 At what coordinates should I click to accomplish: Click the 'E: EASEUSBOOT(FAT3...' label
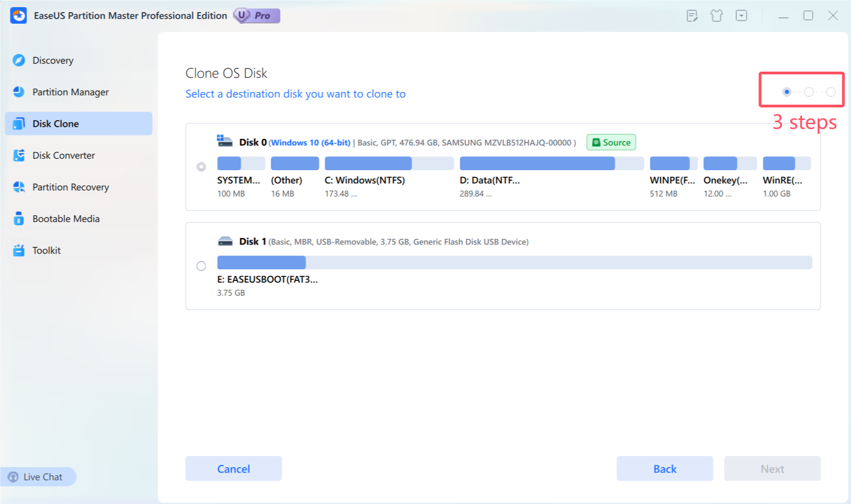coord(267,279)
